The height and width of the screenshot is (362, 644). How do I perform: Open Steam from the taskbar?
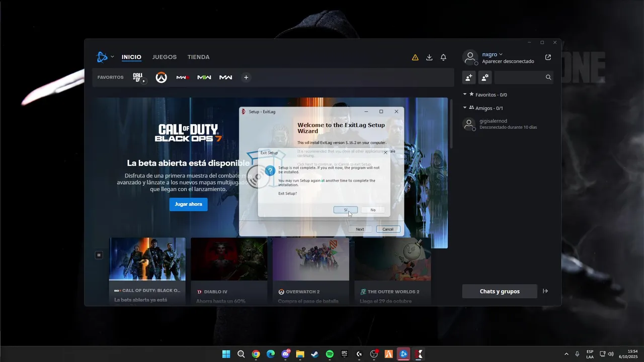click(x=314, y=354)
